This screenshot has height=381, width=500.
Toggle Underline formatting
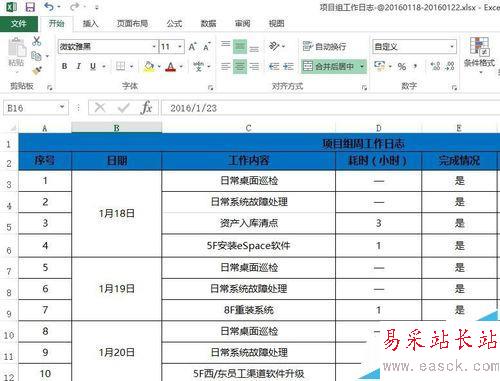[93, 66]
